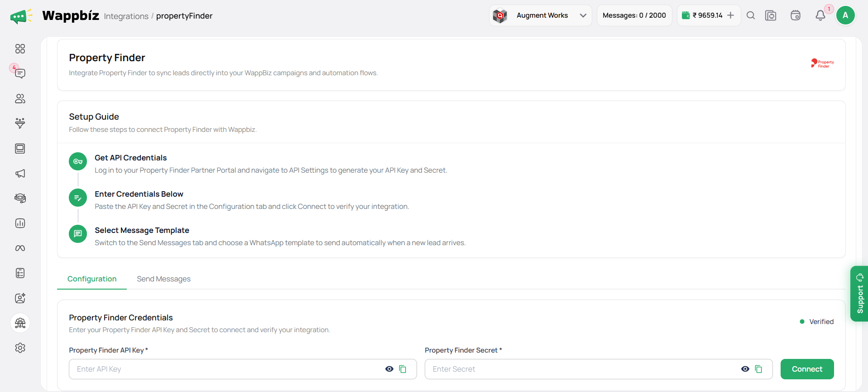Click the Select Message Template step title
This screenshot has width=868, height=392.
[x=142, y=230]
